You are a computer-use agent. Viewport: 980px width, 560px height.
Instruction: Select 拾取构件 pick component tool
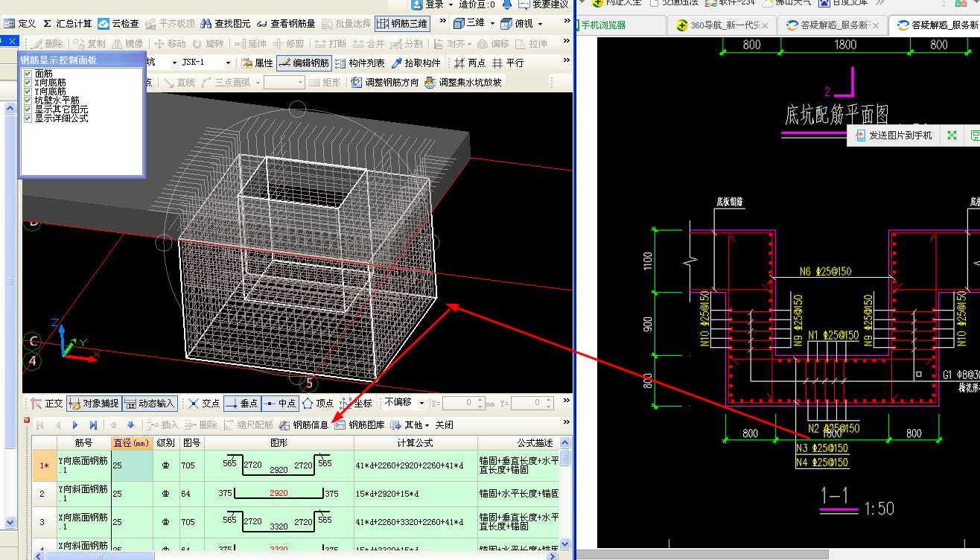(416, 63)
